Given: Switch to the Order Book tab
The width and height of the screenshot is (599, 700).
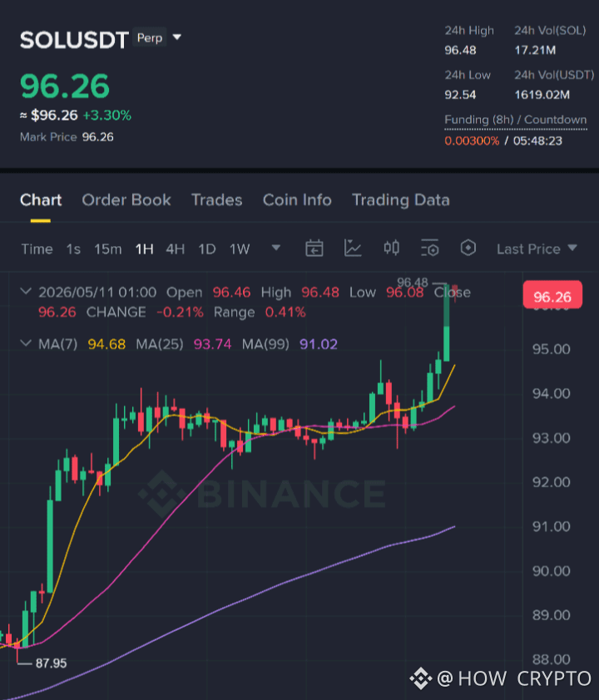Looking at the screenshot, I should [126, 200].
